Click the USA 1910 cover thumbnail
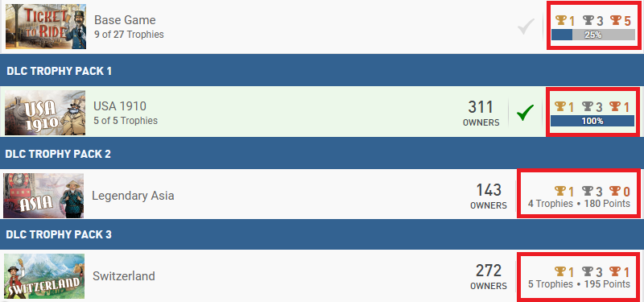This screenshot has width=644, height=302. tap(45, 113)
